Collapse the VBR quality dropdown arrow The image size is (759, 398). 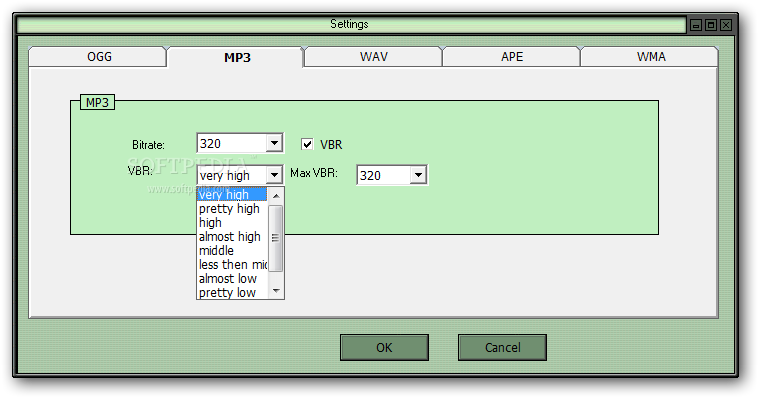click(x=274, y=175)
